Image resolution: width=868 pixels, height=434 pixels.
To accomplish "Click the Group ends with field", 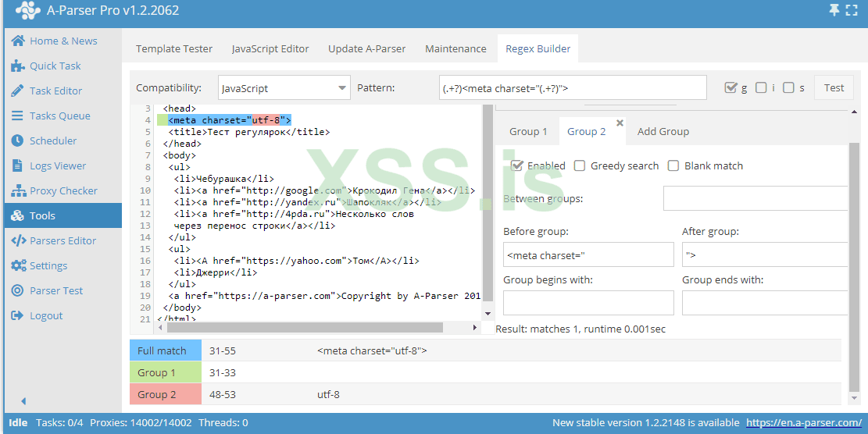I will (x=765, y=303).
